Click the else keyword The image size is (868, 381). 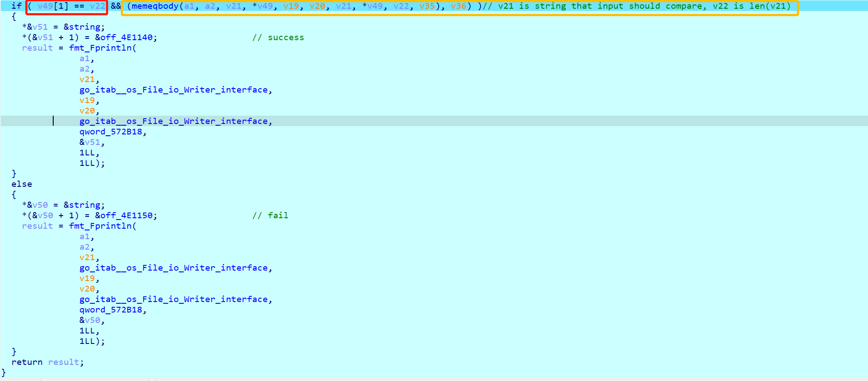22,184
